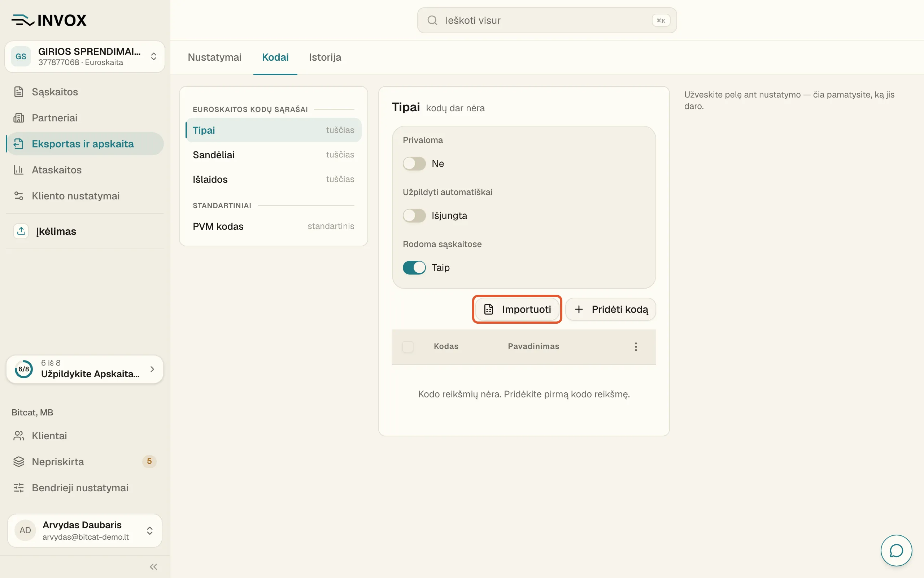Screen dimensions: 924x578
Task: Click the INVOX logo
Action: click(x=49, y=20)
